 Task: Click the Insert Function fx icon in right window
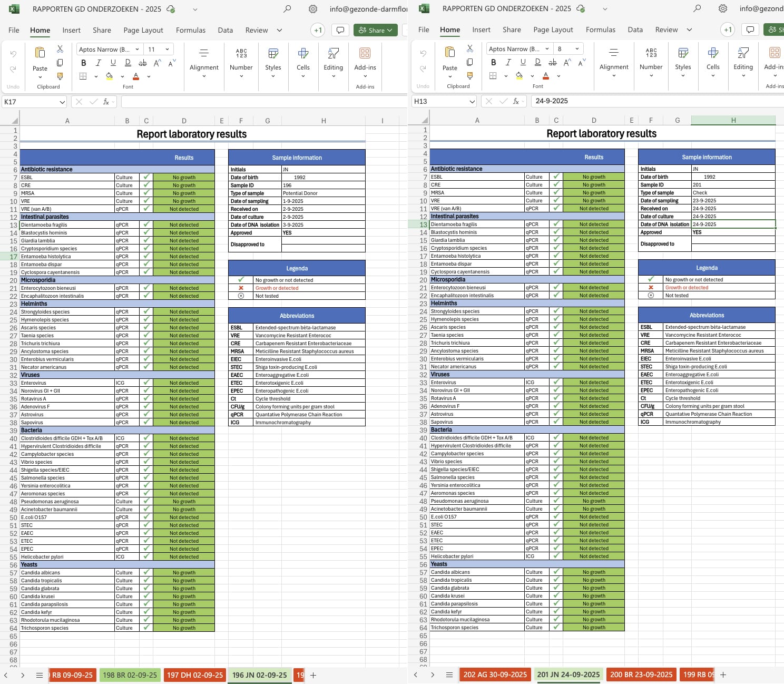point(516,101)
